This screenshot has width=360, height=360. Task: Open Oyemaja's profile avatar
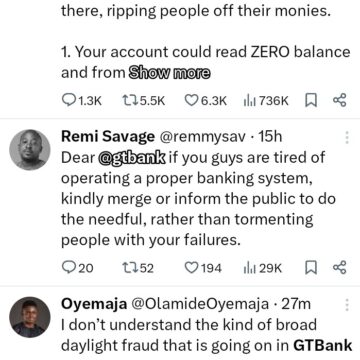pos(30,317)
